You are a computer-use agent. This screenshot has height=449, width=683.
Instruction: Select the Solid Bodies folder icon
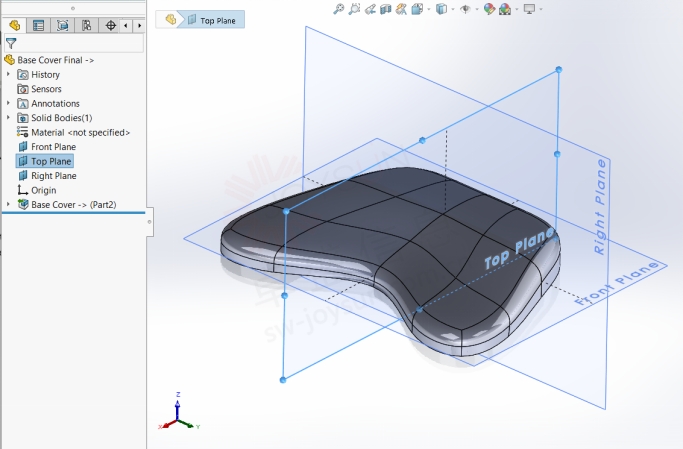[x=23, y=118]
